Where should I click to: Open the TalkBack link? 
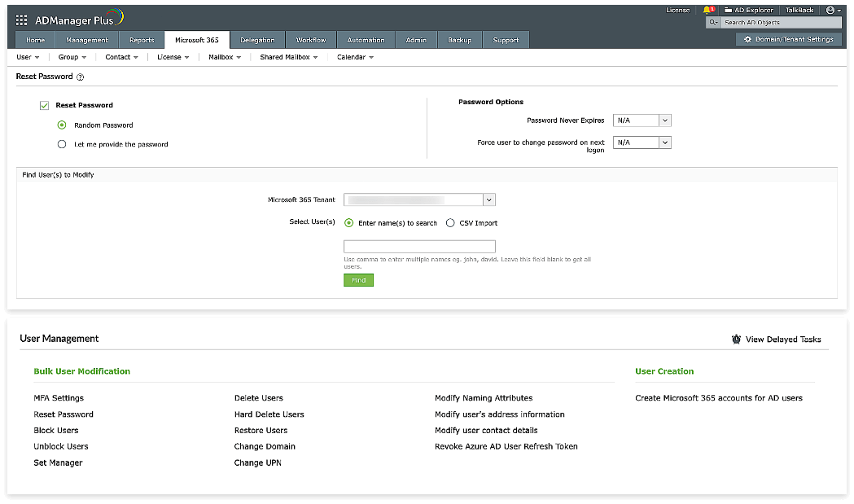[799, 10]
